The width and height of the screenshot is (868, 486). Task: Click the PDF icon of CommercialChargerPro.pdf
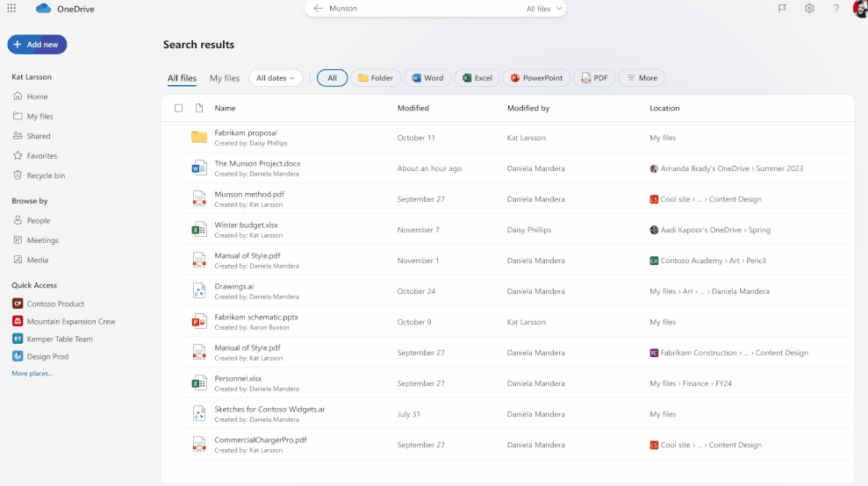(x=199, y=445)
